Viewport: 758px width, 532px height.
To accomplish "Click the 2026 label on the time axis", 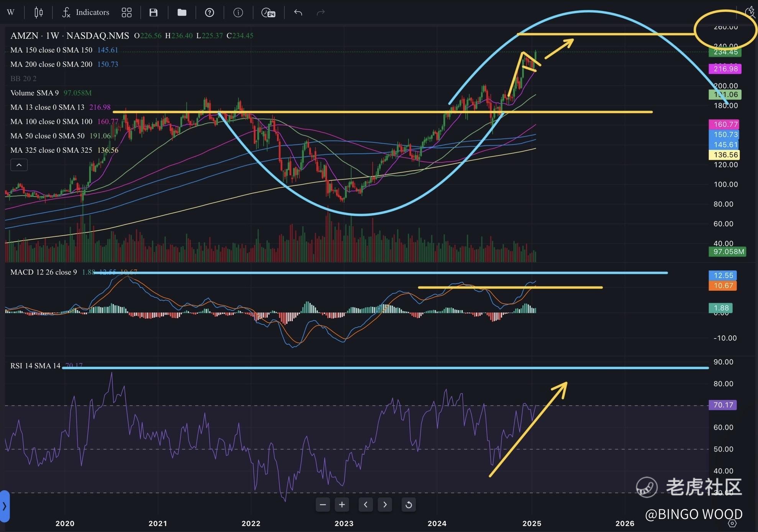I will [625, 524].
